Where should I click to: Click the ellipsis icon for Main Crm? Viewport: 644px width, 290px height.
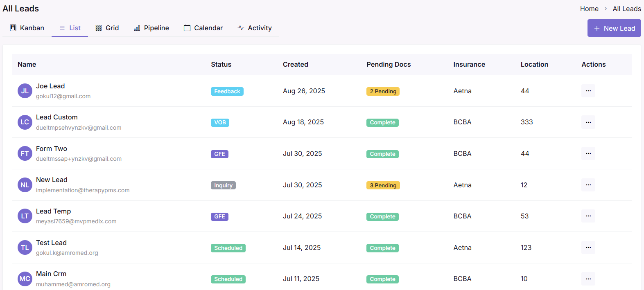pos(588,279)
